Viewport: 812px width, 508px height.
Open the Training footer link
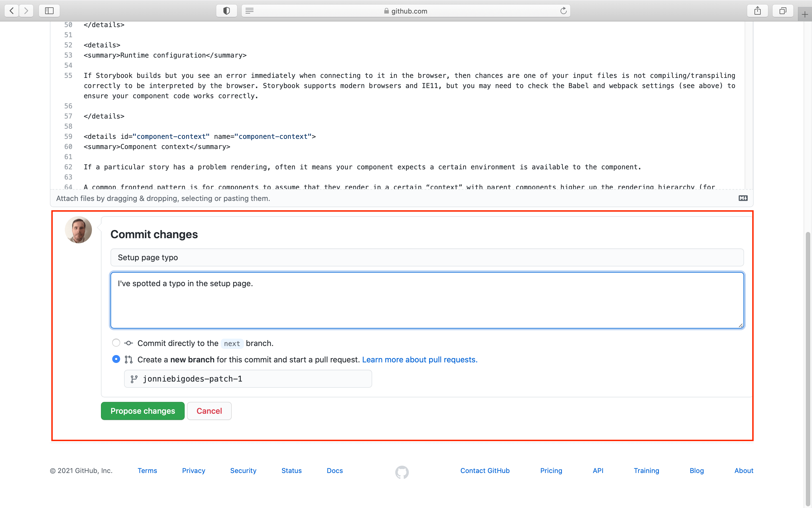tap(646, 470)
